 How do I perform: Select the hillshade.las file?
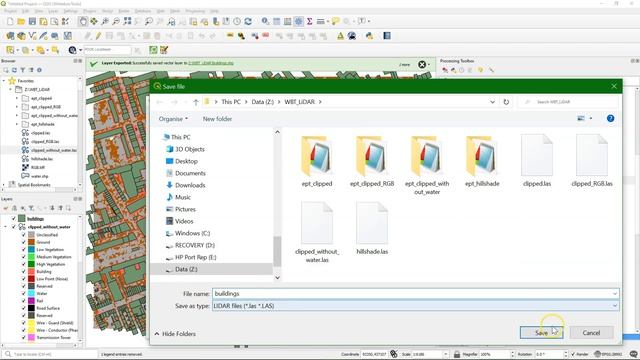click(372, 229)
